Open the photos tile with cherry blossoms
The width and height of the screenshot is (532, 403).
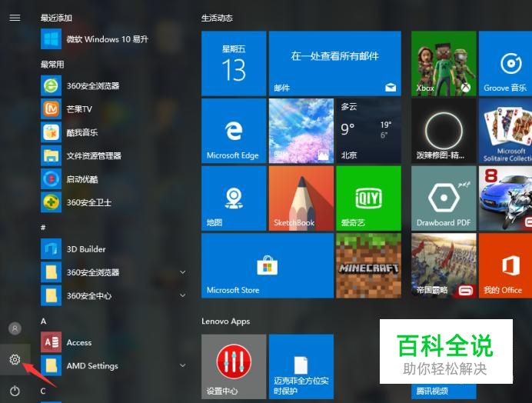(x=301, y=131)
